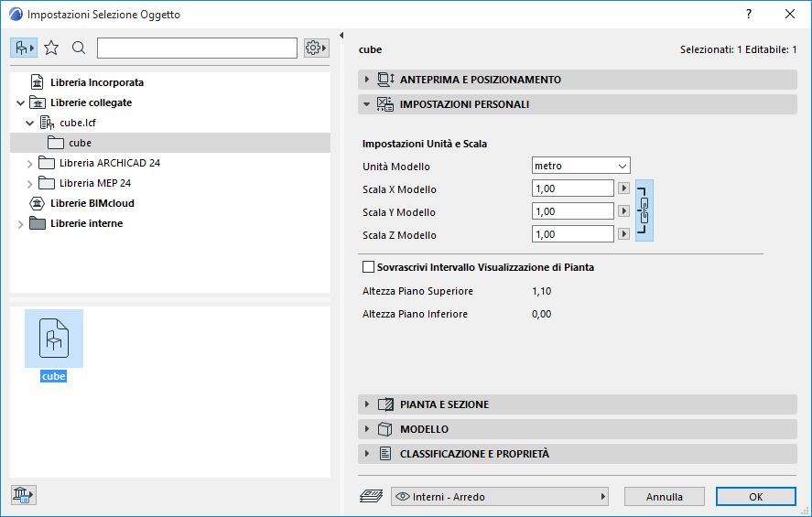Click the layer icon beside Interni - Arredo
The width and height of the screenshot is (812, 517).
(371, 496)
